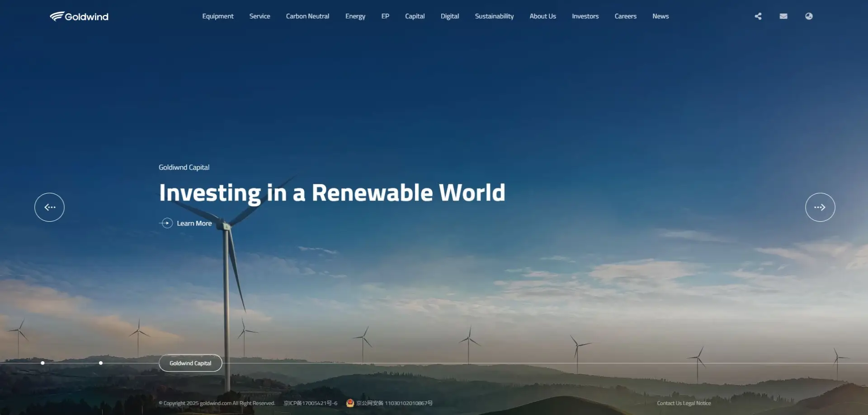Open the Careers menu
The height and width of the screenshot is (415, 868).
click(625, 16)
